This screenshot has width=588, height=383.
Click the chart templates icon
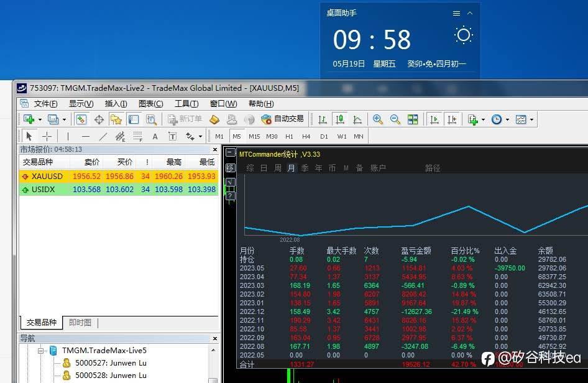[x=521, y=119]
